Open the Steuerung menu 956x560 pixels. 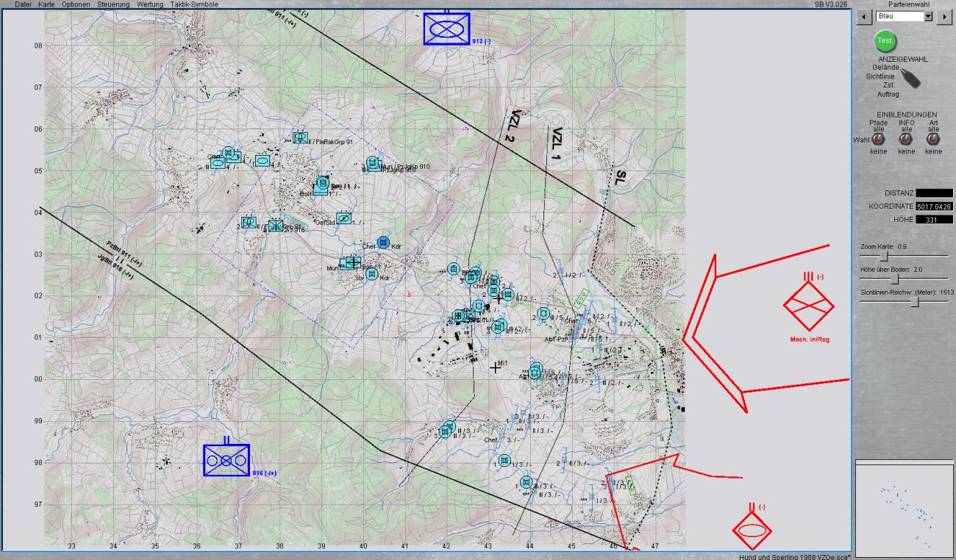113,4
